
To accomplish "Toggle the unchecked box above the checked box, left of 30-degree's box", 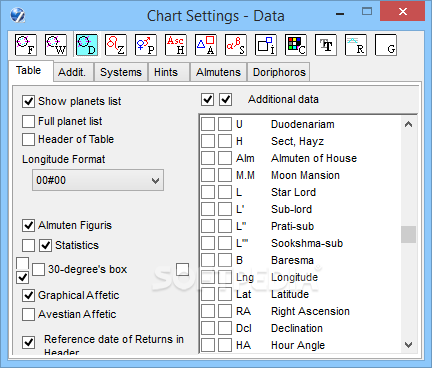I will (x=22, y=263).
